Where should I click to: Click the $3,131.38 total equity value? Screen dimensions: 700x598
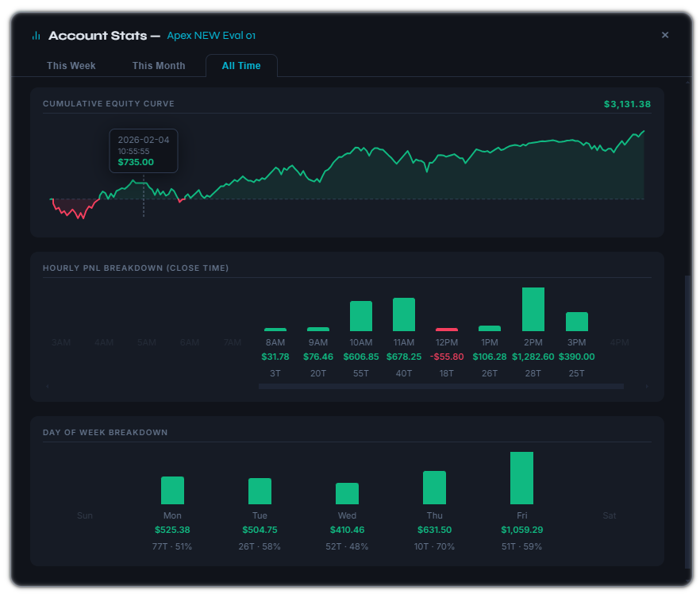pyautogui.click(x=627, y=104)
